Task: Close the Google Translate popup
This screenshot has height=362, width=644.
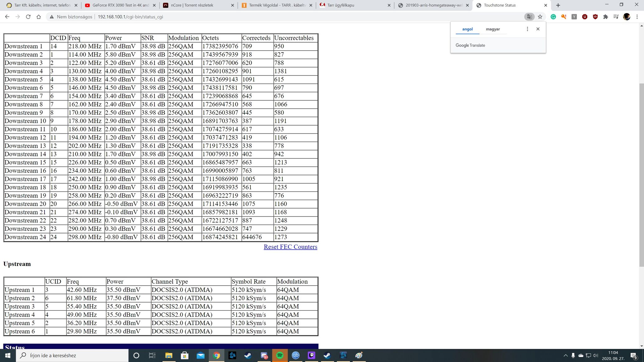Action: coord(538,29)
